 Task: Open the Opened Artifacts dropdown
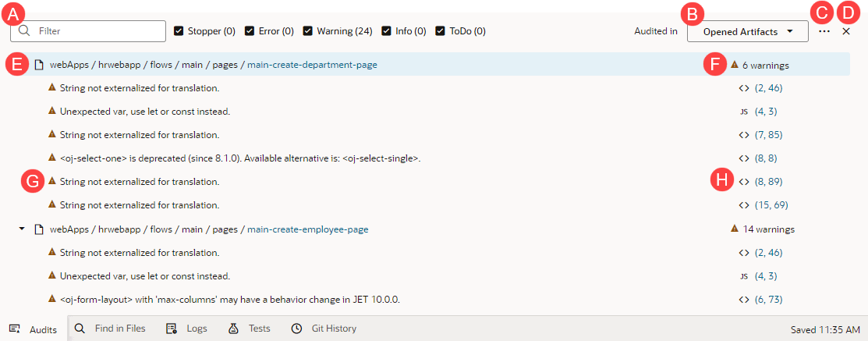(748, 31)
